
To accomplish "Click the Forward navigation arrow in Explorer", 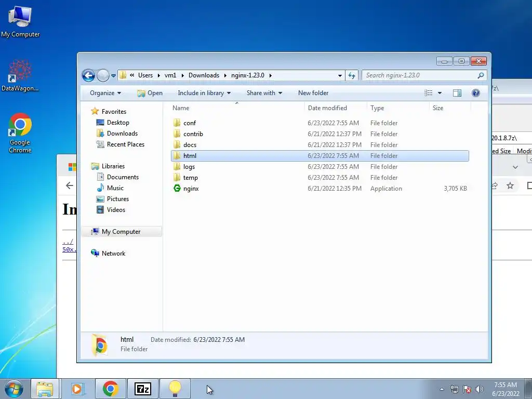I will pyautogui.click(x=103, y=75).
